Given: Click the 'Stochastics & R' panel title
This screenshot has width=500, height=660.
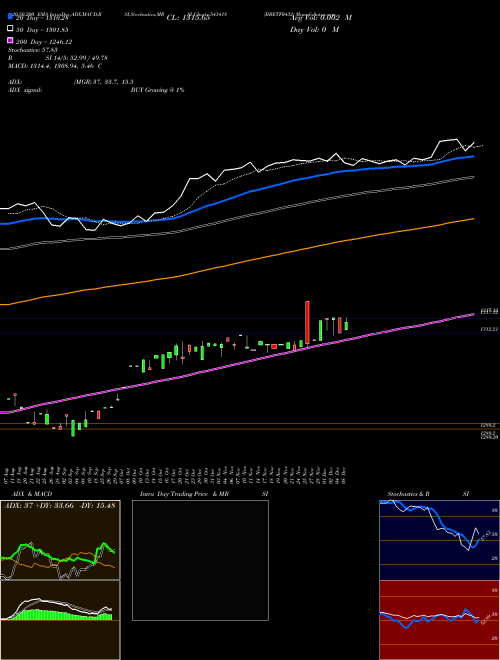Looking at the screenshot, I should click(409, 494).
